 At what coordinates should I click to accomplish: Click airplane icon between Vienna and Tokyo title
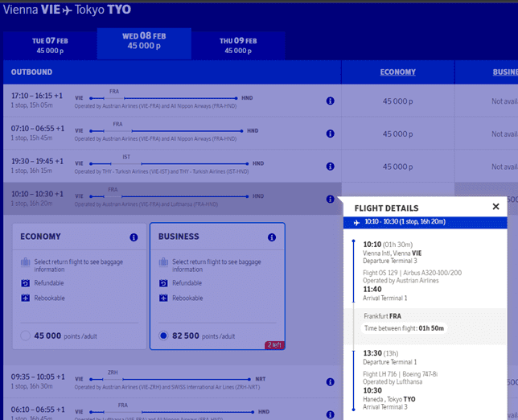pyautogui.click(x=67, y=10)
